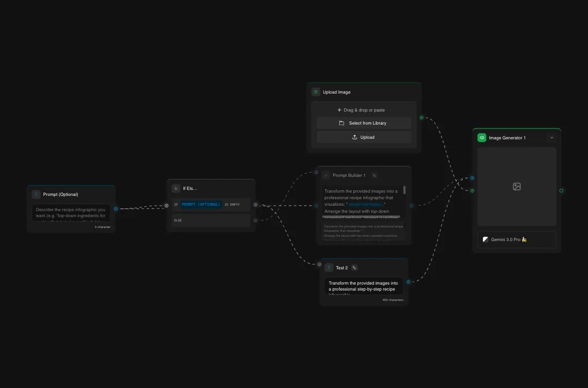The width and height of the screenshot is (588, 388).
Task: Click the T icon on the Prompt (Optional) node
Action: [36, 194]
